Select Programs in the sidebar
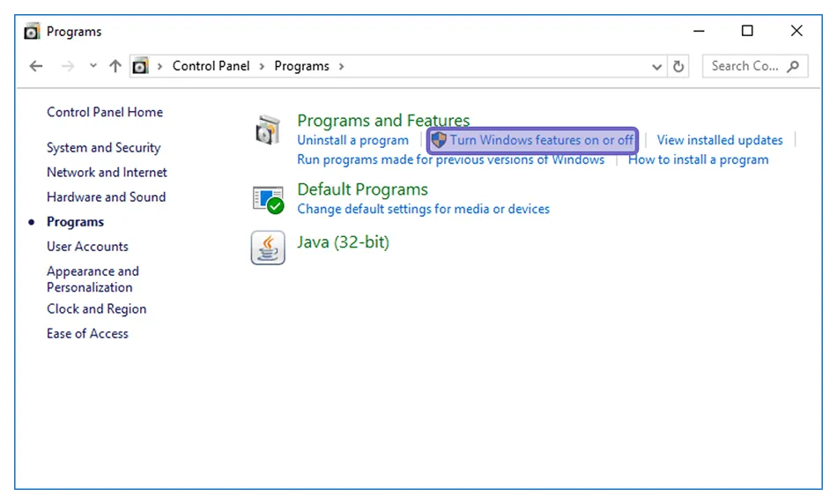This screenshot has width=837, height=504. (75, 221)
